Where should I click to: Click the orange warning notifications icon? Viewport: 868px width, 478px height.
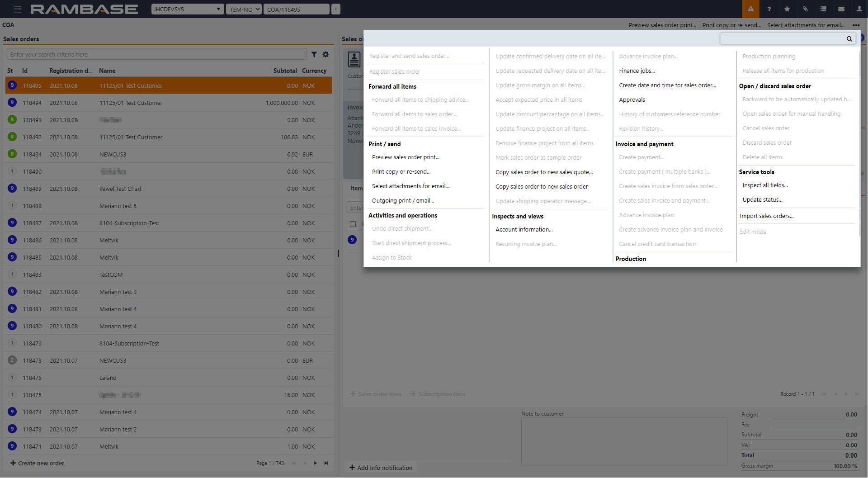coord(750,9)
